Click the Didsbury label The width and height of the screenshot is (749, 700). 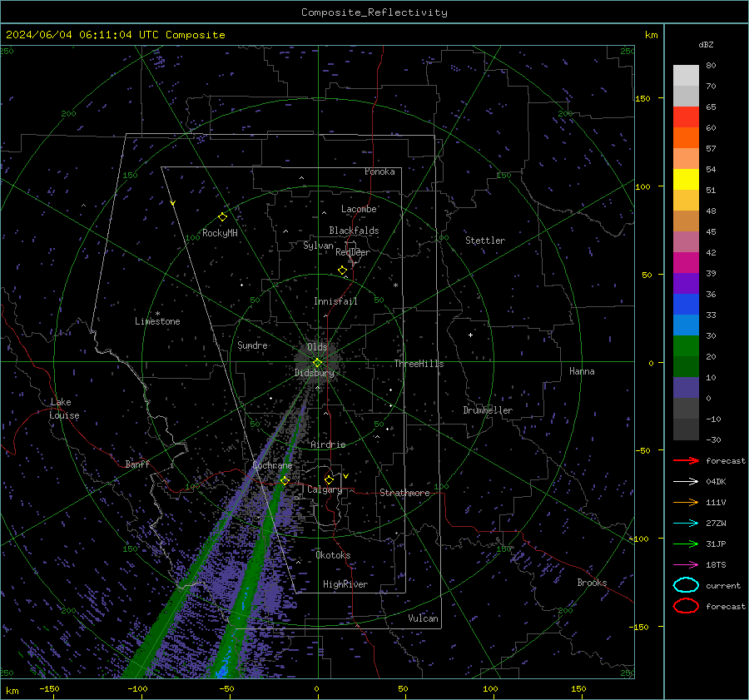(315, 373)
